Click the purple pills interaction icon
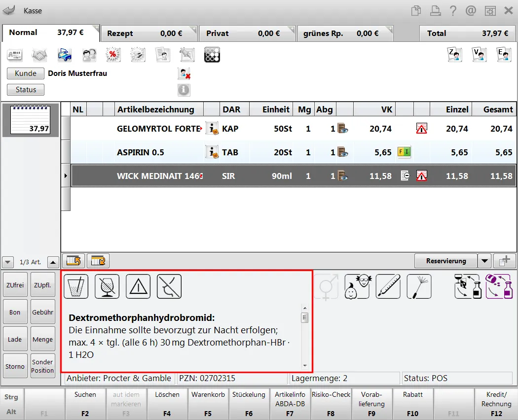The width and height of the screenshot is (518, 420). [x=499, y=286]
